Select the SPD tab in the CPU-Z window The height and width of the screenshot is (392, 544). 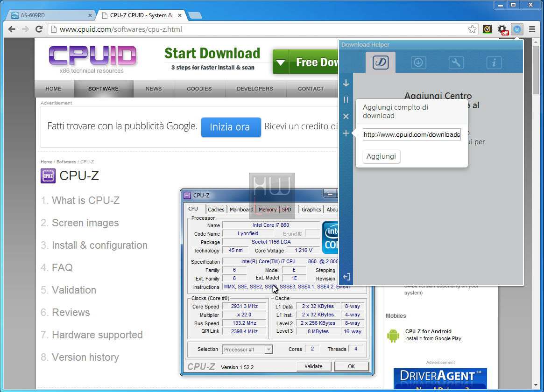tap(287, 210)
